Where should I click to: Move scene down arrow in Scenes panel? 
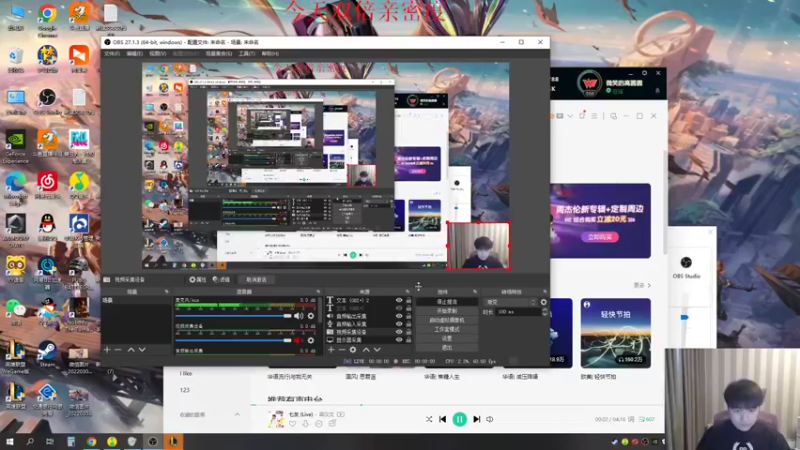point(142,349)
